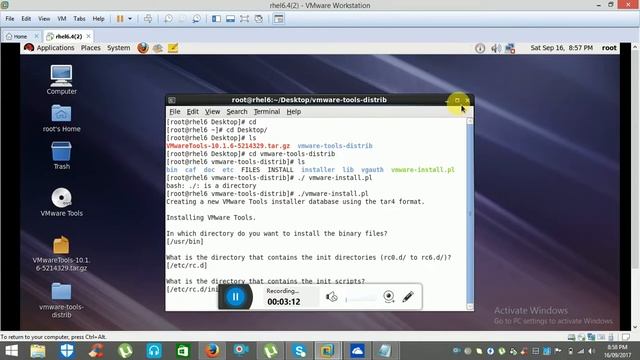
Task: Open File Explorer from taskbar
Action: click(38, 351)
